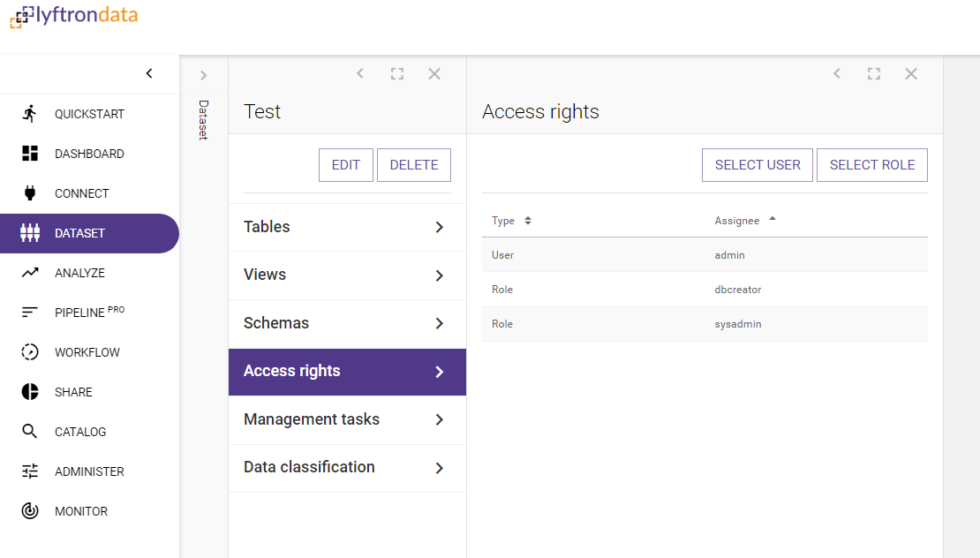980x558 pixels.
Task: Click the Quickstart running-man icon
Action: click(29, 114)
